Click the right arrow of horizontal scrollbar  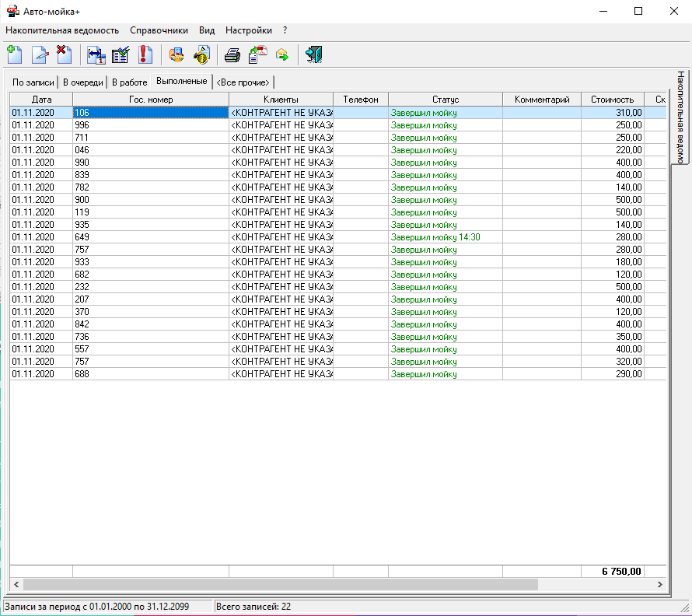pos(660,584)
